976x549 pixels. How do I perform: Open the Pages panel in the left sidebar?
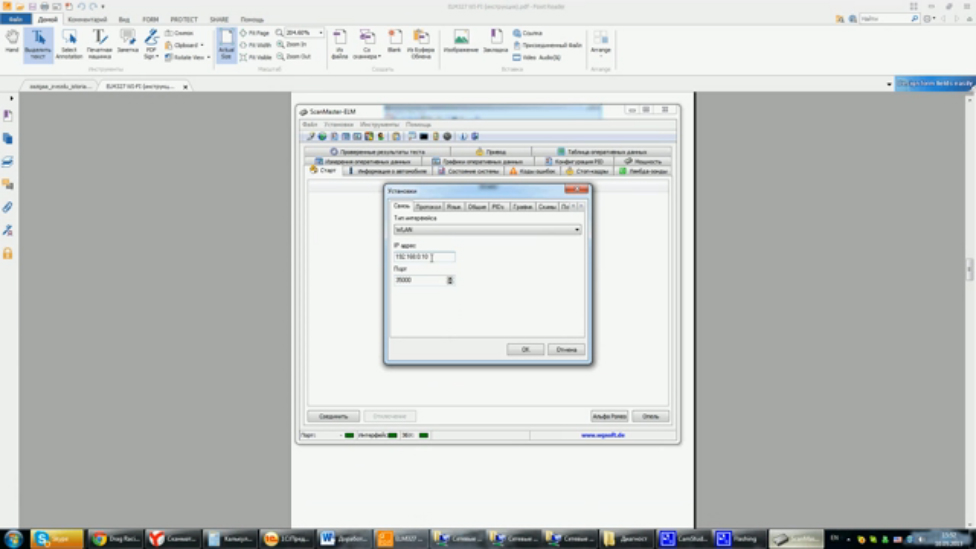[x=7, y=139]
